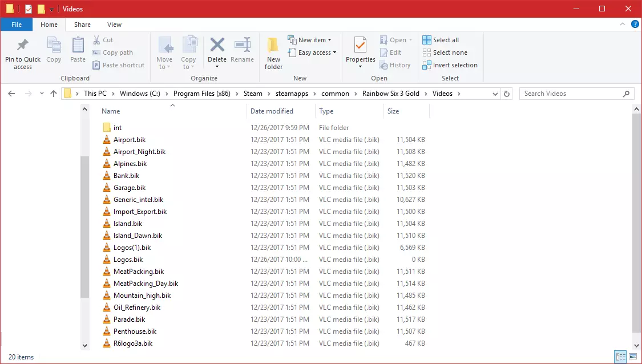
Task: Click the Search Videos input field
Action: coord(571,94)
